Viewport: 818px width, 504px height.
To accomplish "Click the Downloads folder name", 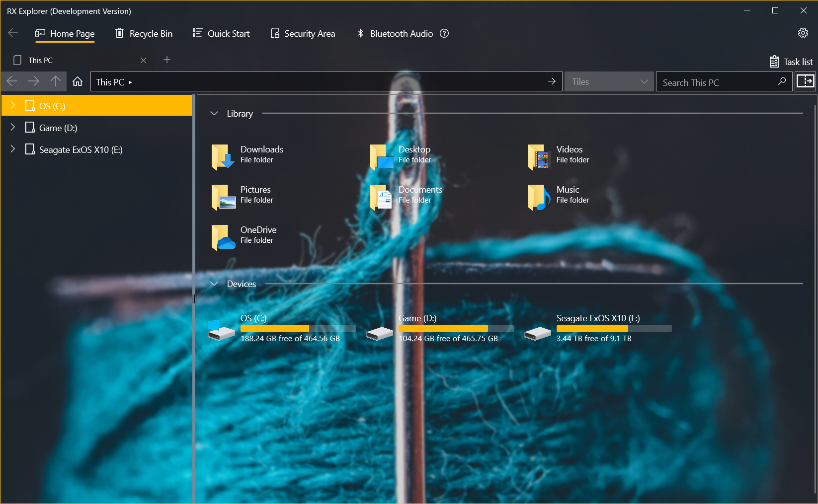I will (262, 149).
